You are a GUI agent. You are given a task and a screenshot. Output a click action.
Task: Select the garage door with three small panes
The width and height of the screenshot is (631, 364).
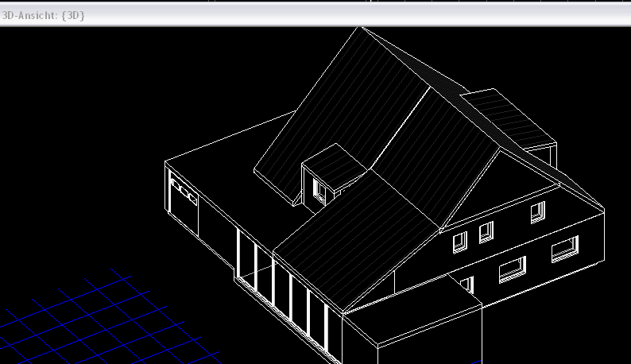point(184,204)
